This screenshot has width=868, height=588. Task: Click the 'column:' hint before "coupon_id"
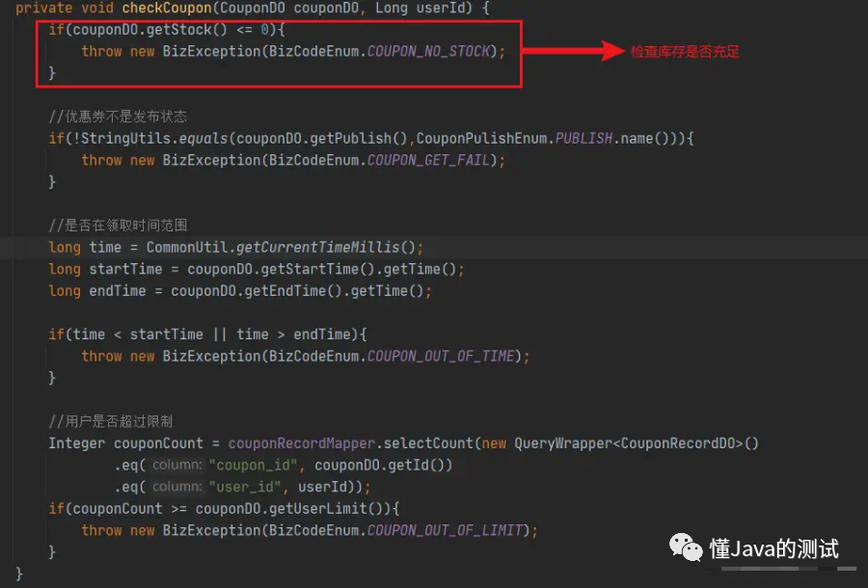click(x=177, y=466)
